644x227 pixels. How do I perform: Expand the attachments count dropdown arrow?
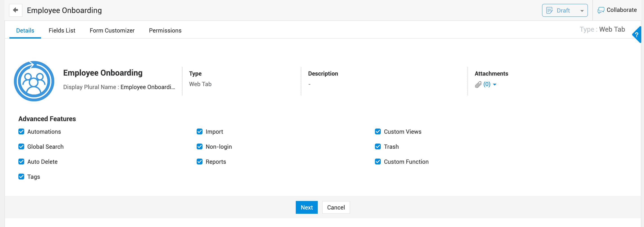(x=494, y=85)
